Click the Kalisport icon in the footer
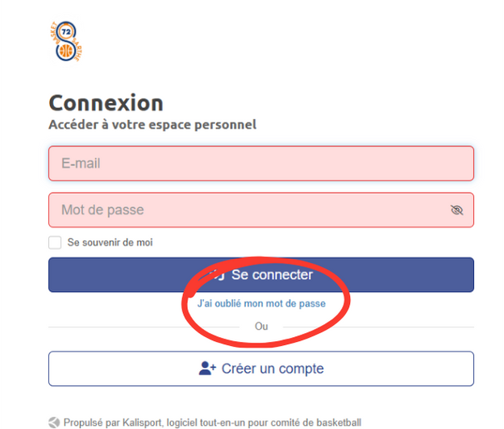The height and width of the screenshot is (429, 504). coord(54,422)
